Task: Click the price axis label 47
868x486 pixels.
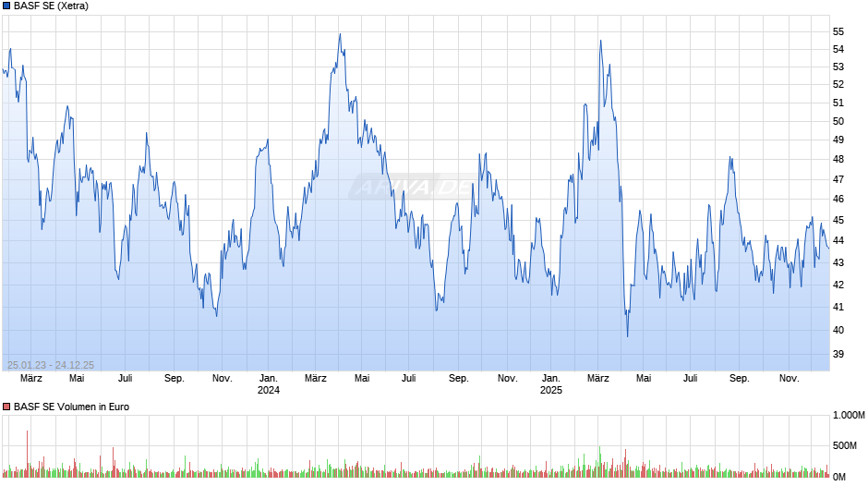Action: pyautogui.click(x=838, y=179)
